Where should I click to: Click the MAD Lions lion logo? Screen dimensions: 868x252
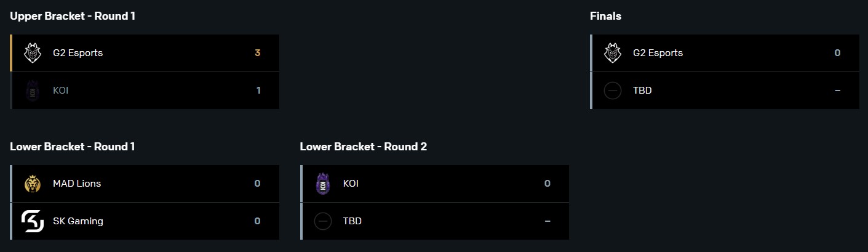coord(32,184)
